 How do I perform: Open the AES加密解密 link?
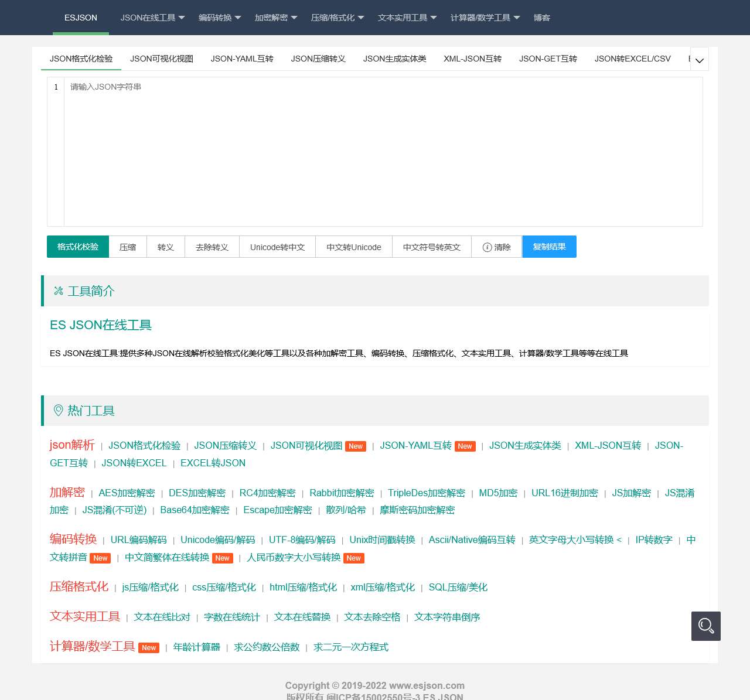coord(127,493)
